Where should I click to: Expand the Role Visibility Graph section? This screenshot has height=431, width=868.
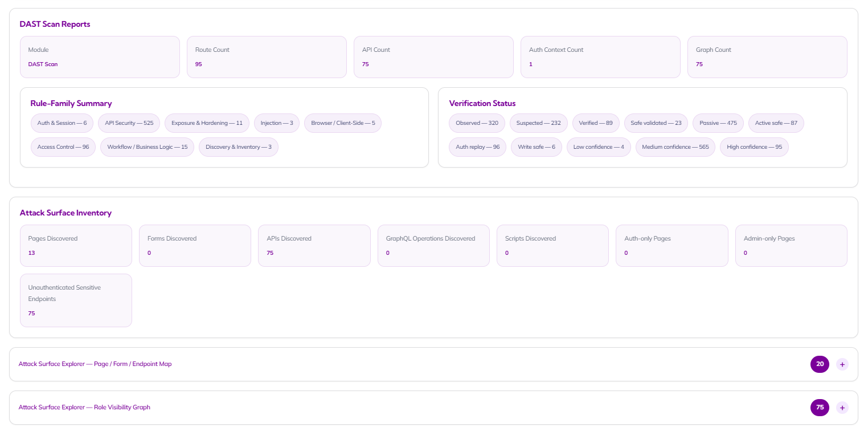coord(842,408)
